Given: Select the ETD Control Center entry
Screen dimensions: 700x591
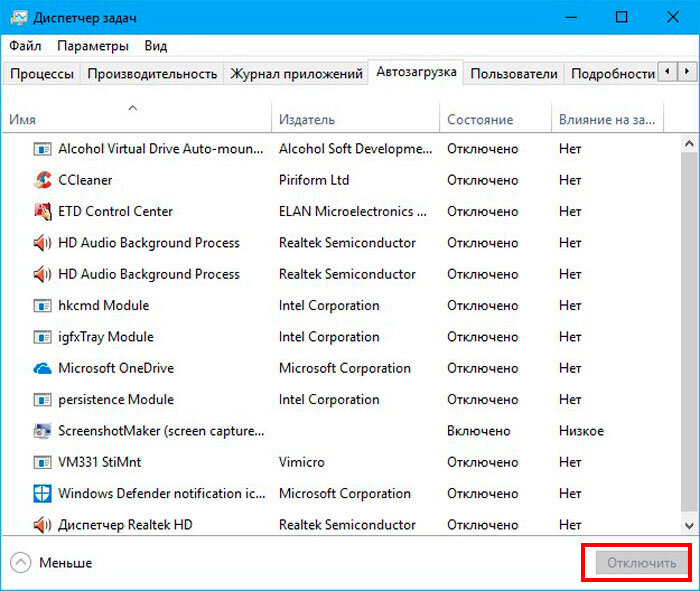Looking at the screenshot, I should pos(115,211).
